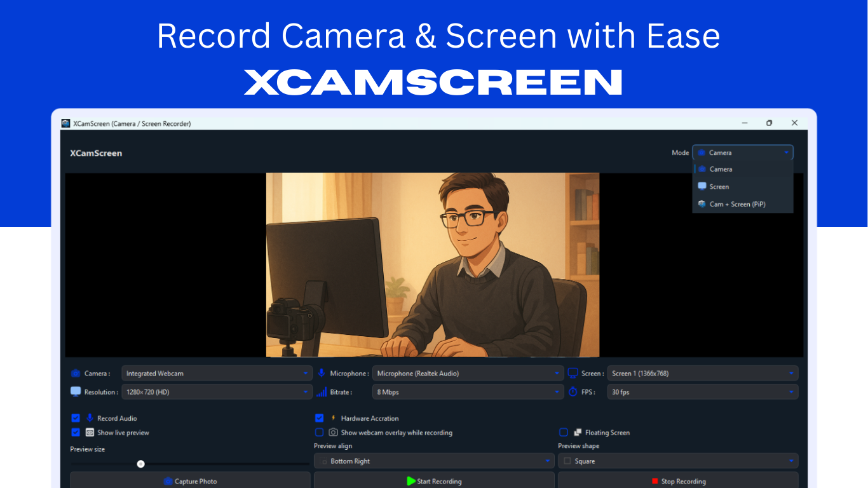Click the bitrate bars icon
This screenshot has height=488, width=868.
pos(322,392)
